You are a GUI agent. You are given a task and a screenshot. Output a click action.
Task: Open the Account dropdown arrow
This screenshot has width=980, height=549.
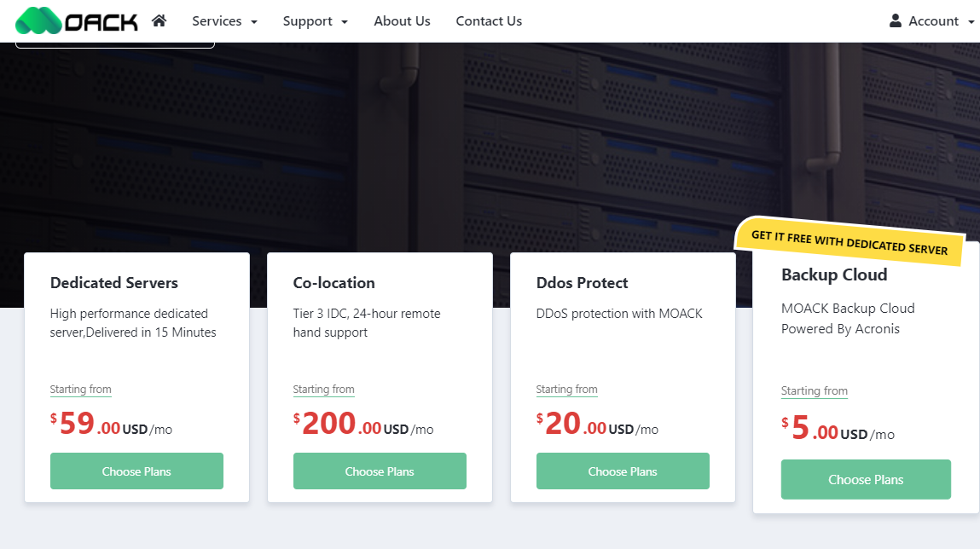(x=971, y=22)
